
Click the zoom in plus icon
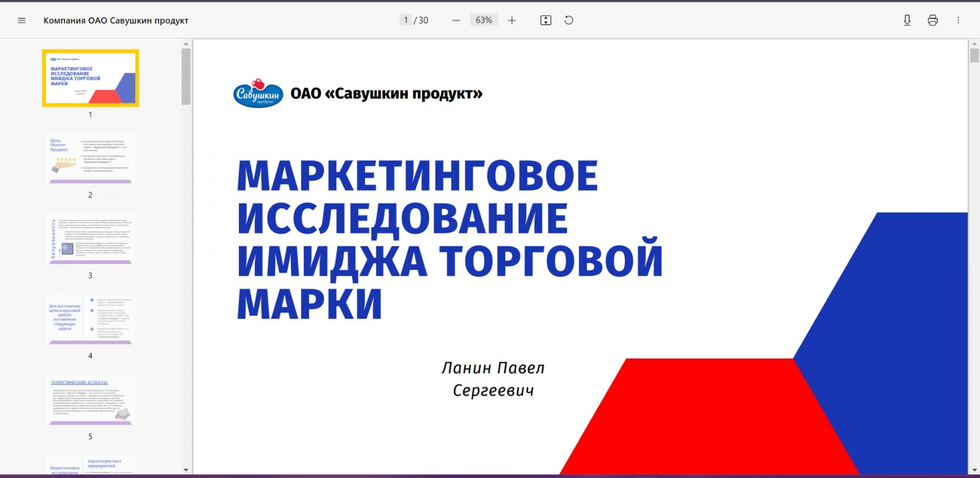pyautogui.click(x=512, y=20)
